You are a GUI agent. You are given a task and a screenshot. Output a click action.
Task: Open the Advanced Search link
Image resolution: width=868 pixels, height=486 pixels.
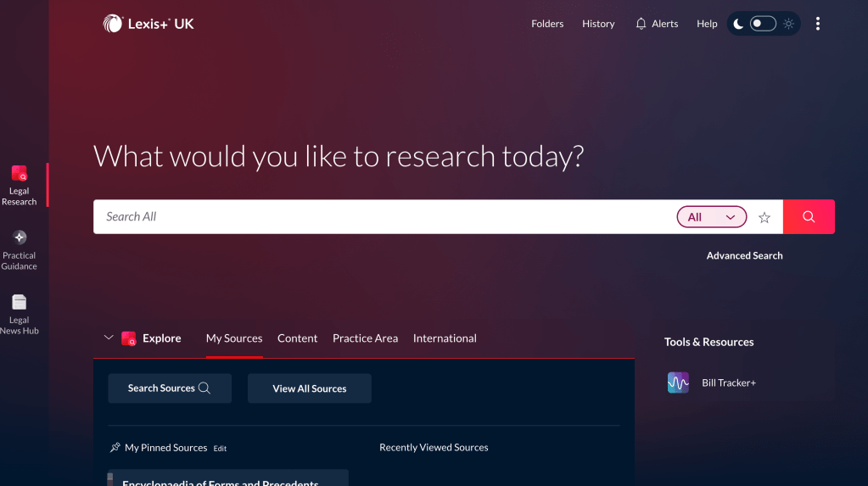pos(744,255)
